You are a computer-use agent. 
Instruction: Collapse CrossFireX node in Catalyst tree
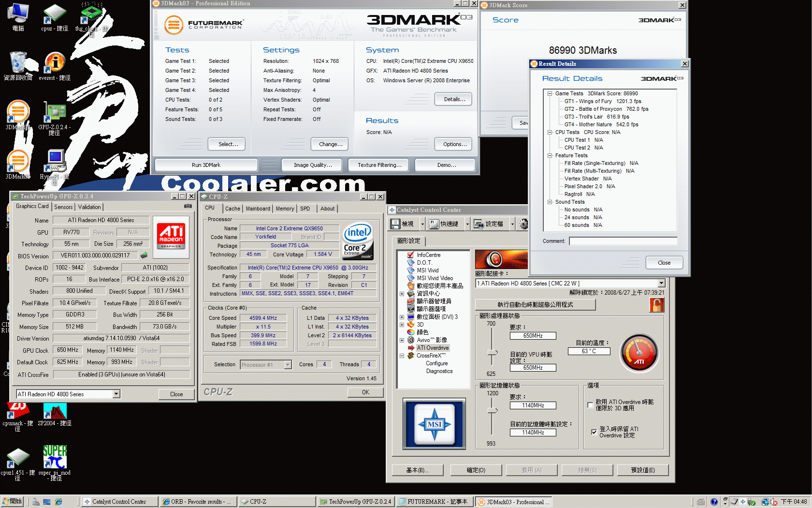(402, 356)
